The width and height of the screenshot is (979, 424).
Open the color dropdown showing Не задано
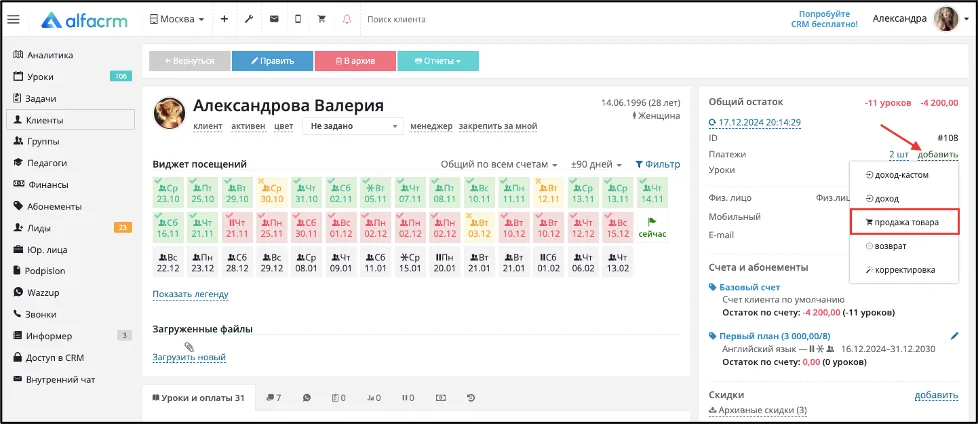coord(353,126)
